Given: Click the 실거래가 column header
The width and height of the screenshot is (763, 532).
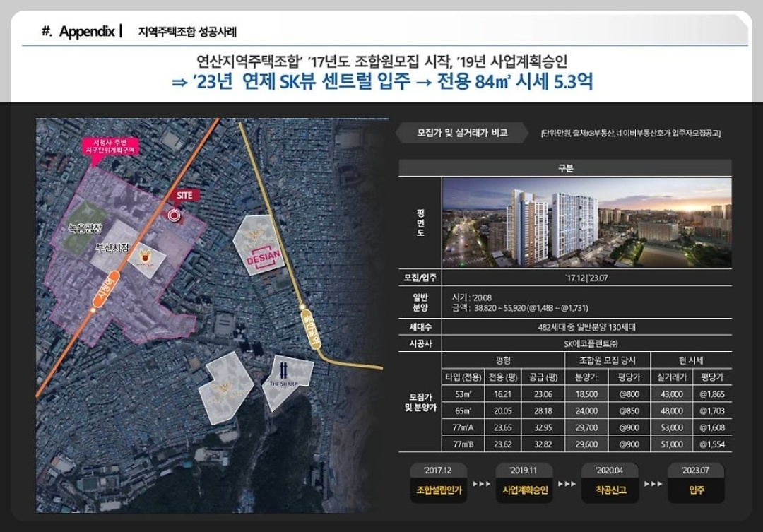Looking at the screenshot, I should (x=672, y=377).
